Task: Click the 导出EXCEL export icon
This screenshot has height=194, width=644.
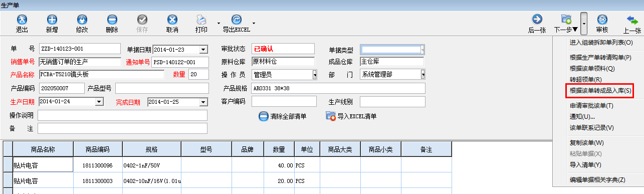Action: 236,20
